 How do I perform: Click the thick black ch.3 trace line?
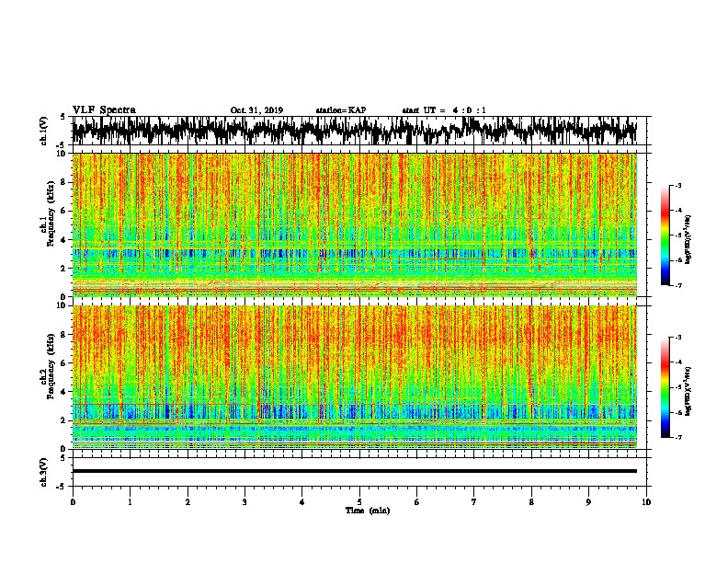pyautogui.click(x=355, y=471)
